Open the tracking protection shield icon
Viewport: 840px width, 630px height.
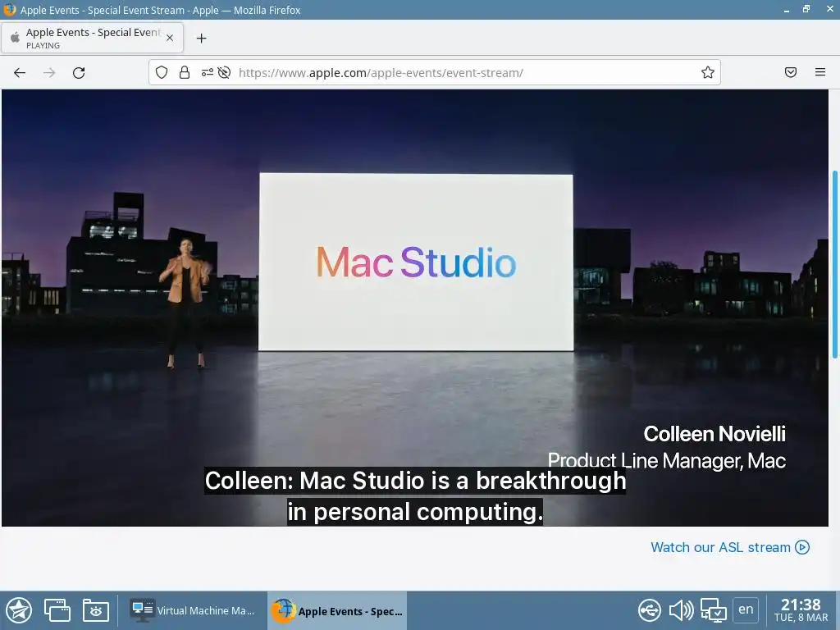(162, 72)
